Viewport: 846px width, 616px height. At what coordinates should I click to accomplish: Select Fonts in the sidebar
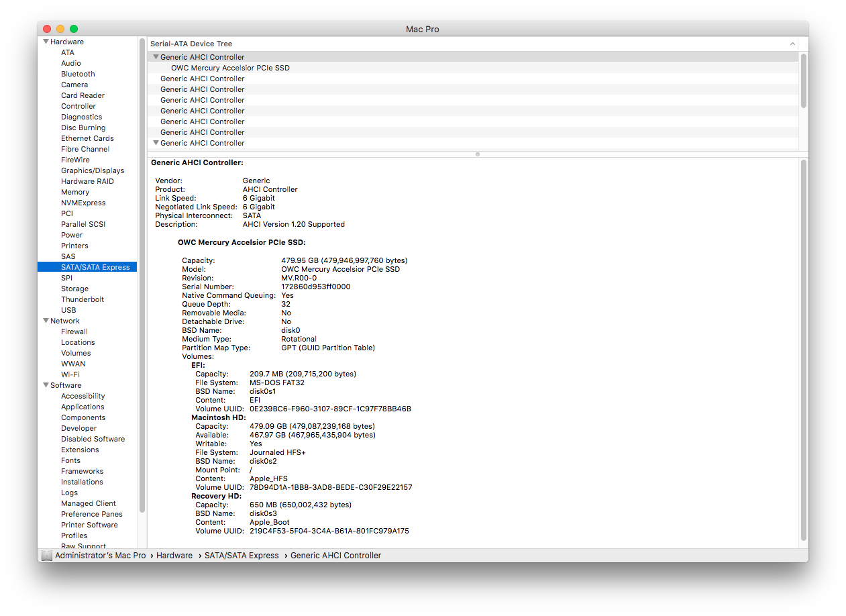coord(70,460)
